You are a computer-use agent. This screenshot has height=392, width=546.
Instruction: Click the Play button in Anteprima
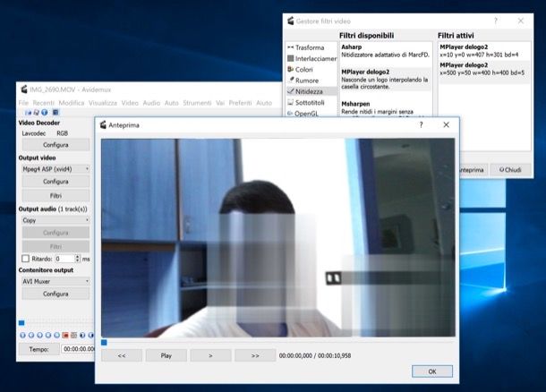[166, 355]
